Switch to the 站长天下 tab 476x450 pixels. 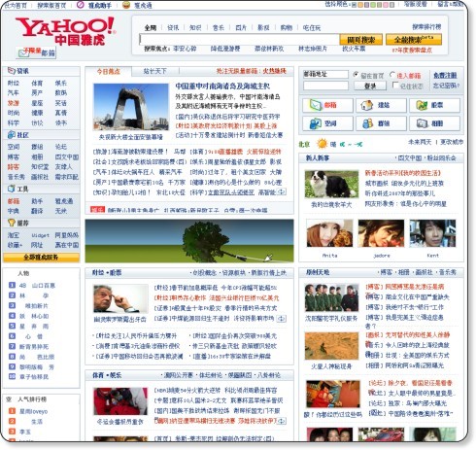(155, 71)
